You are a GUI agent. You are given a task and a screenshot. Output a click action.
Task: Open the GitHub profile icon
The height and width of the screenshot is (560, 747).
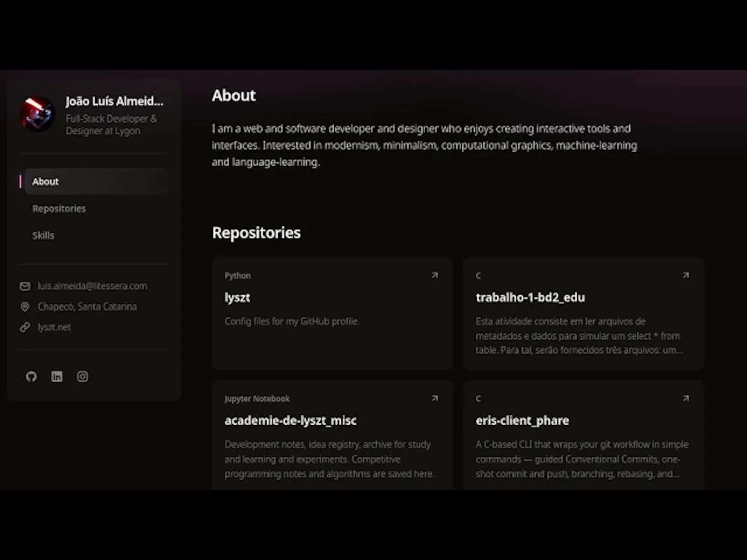coord(31,377)
